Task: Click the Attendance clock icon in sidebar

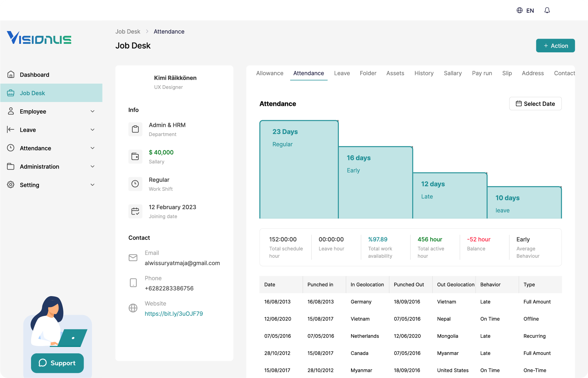Action: [x=11, y=148]
